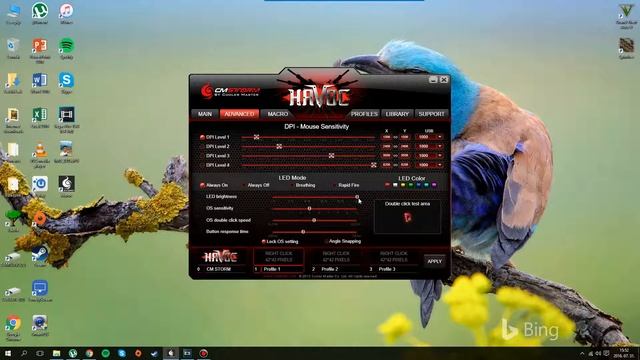Open the Windows Start menu
The image size is (640, 360).
click(8, 353)
